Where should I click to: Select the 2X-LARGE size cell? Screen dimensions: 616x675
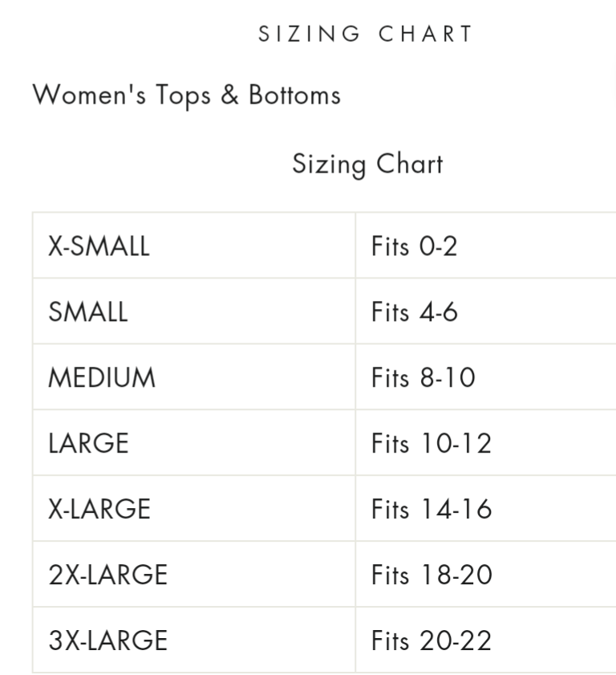[x=107, y=575]
